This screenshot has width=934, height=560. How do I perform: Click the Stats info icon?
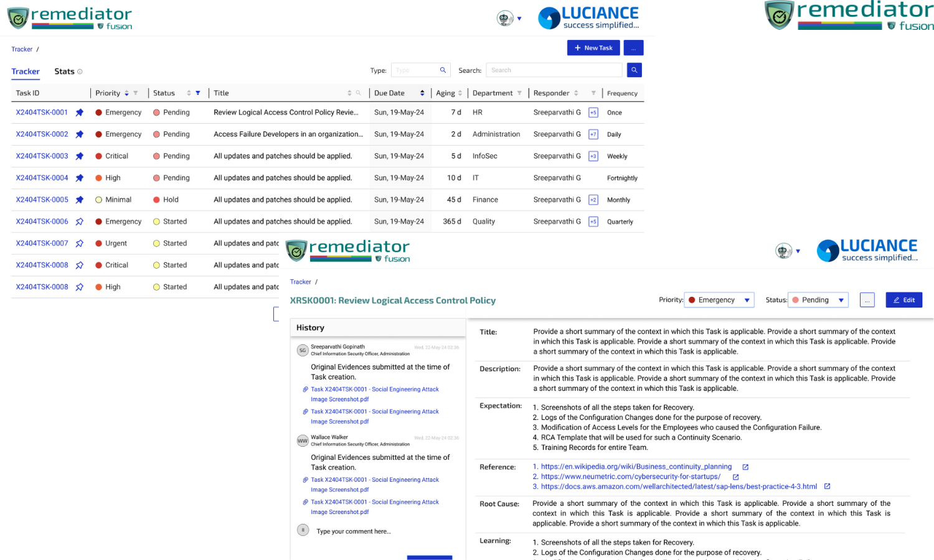[80, 72]
